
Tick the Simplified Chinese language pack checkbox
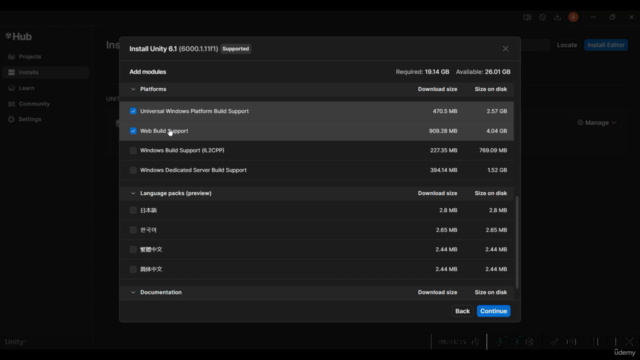point(133,269)
